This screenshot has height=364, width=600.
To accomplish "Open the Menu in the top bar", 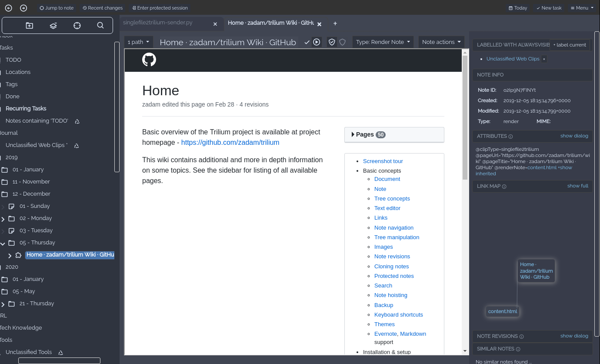I will click(x=582, y=8).
